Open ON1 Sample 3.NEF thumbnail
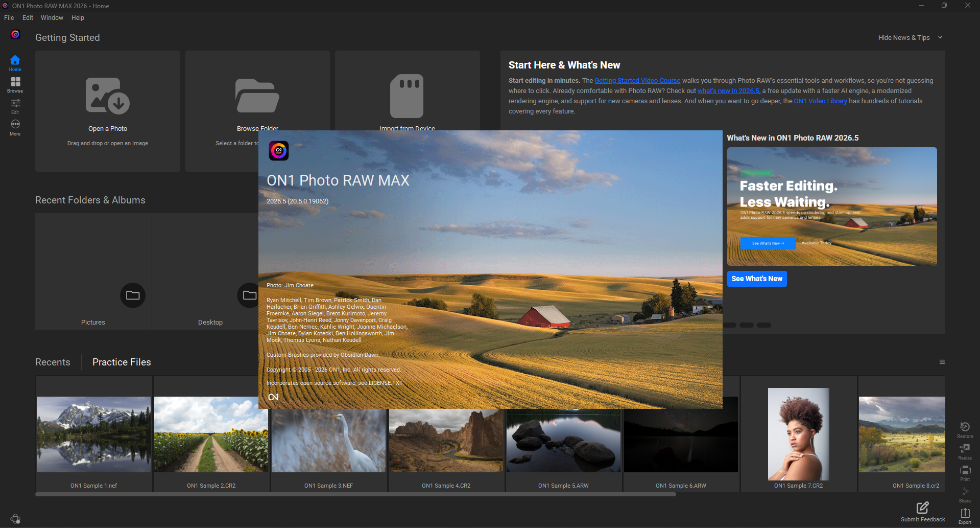980x528 pixels. (329, 441)
